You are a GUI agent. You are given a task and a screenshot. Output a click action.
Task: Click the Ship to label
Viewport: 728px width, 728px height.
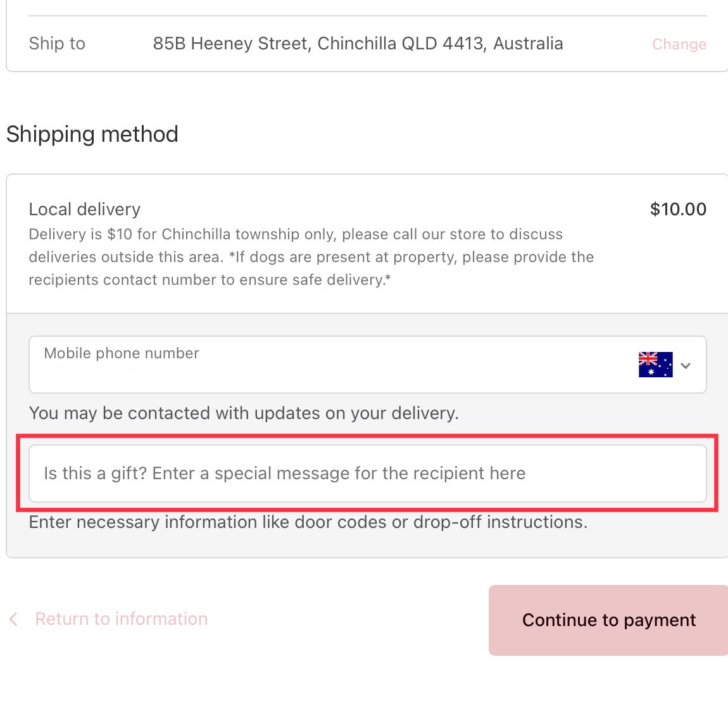point(57,44)
